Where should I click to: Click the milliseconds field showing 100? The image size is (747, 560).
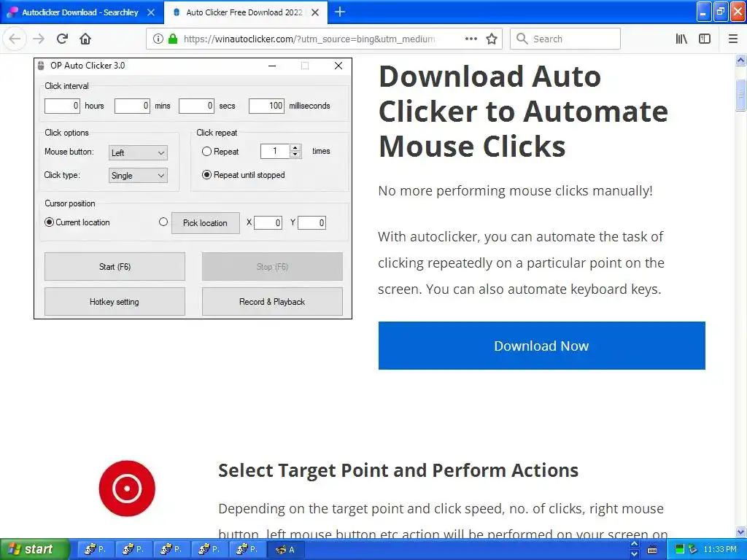click(266, 106)
